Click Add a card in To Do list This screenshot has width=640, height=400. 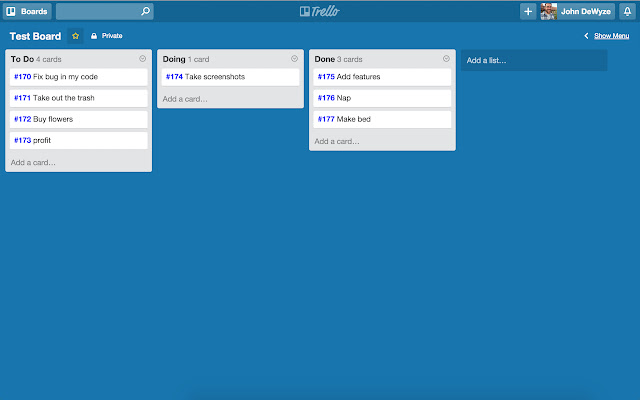coord(33,162)
